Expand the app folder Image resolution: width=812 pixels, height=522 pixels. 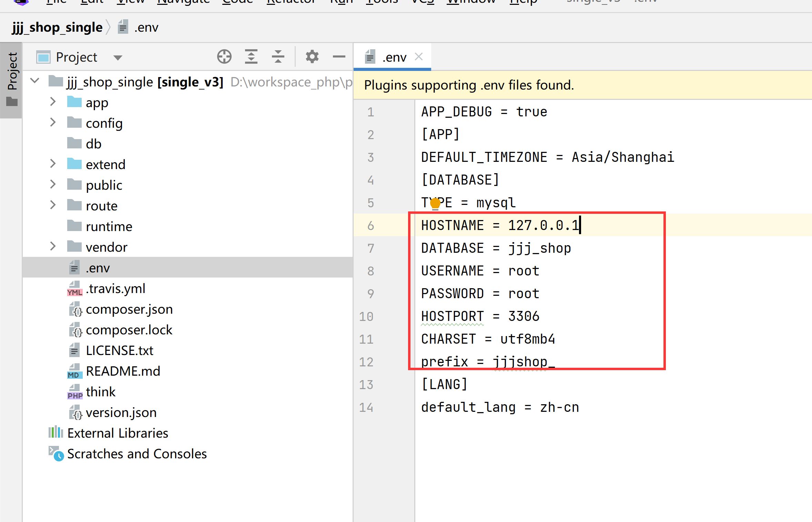click(53, 102)
